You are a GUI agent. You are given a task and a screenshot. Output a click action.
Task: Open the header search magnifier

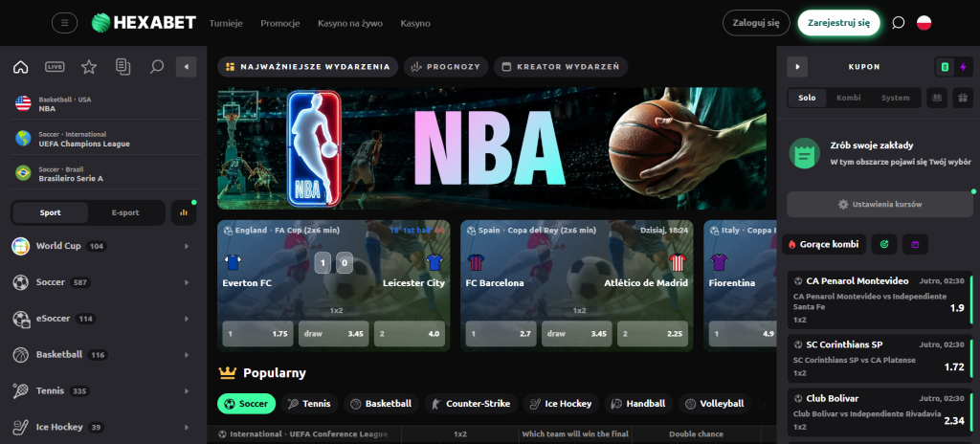point(898,23)
